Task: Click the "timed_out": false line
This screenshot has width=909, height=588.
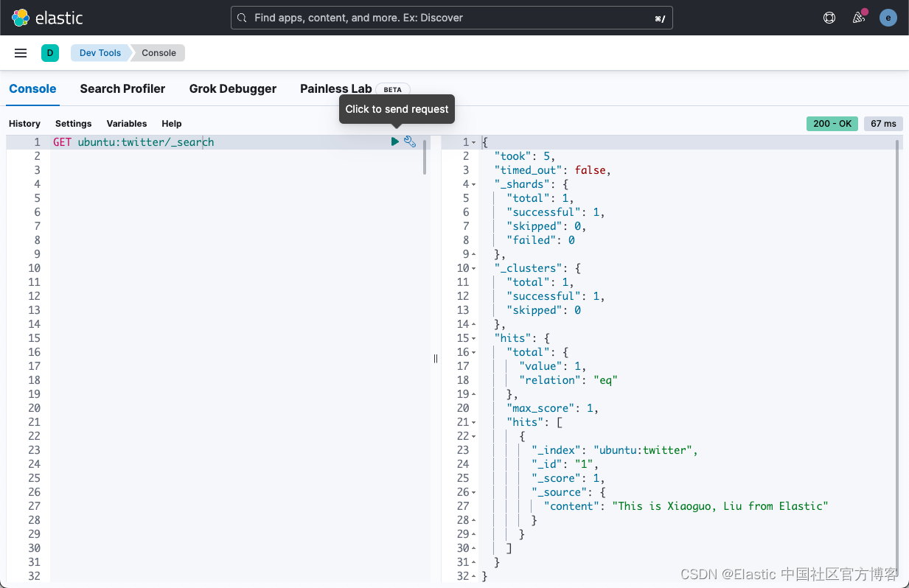Action: pyautogui.click(x=552, y=170)
